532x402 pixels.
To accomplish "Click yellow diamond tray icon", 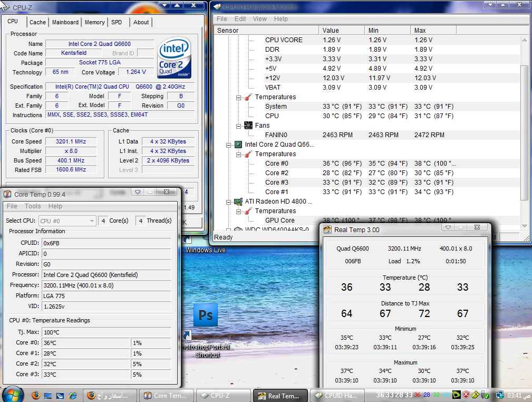I will coord(476,395).
